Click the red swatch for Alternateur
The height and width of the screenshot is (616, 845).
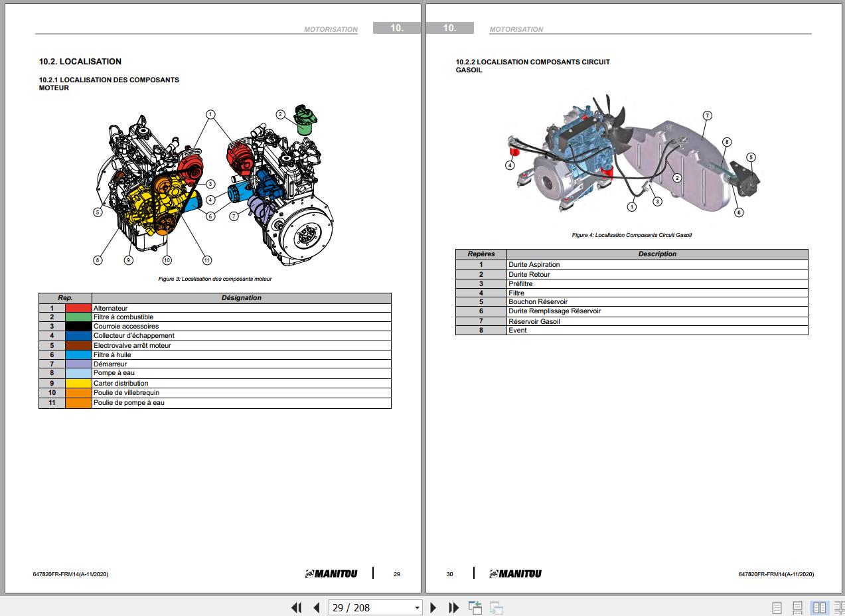[78, 308]
